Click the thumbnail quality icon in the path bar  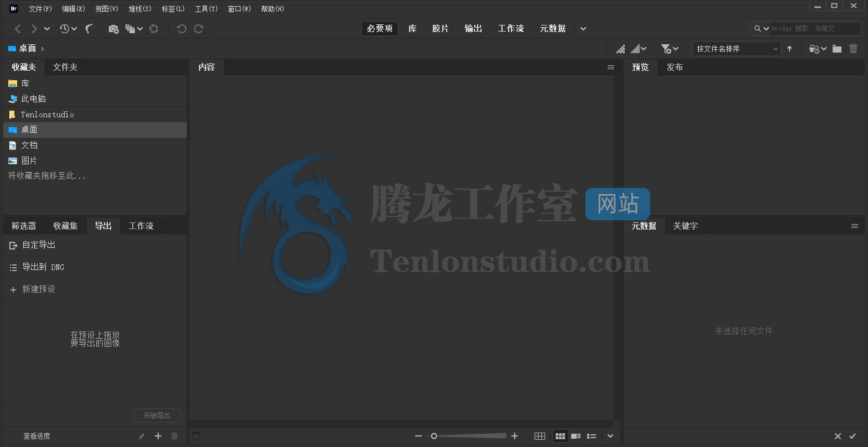[621, 49]
